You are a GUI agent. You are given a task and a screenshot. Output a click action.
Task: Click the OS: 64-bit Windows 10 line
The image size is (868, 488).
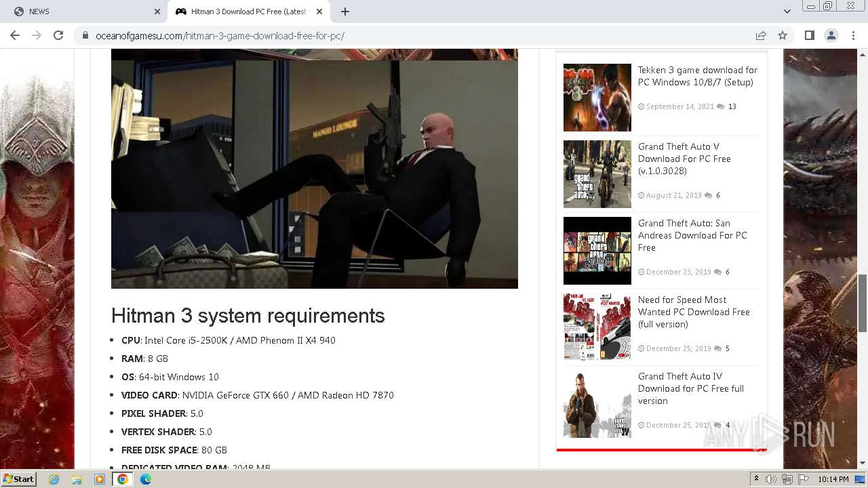click(x=170, y=377)
